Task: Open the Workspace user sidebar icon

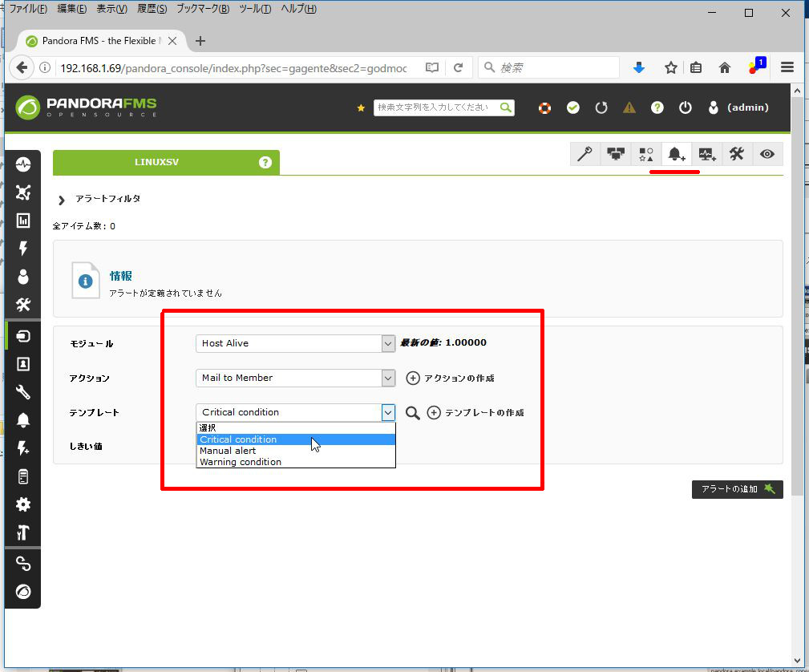Action: [x=22, y=277]
